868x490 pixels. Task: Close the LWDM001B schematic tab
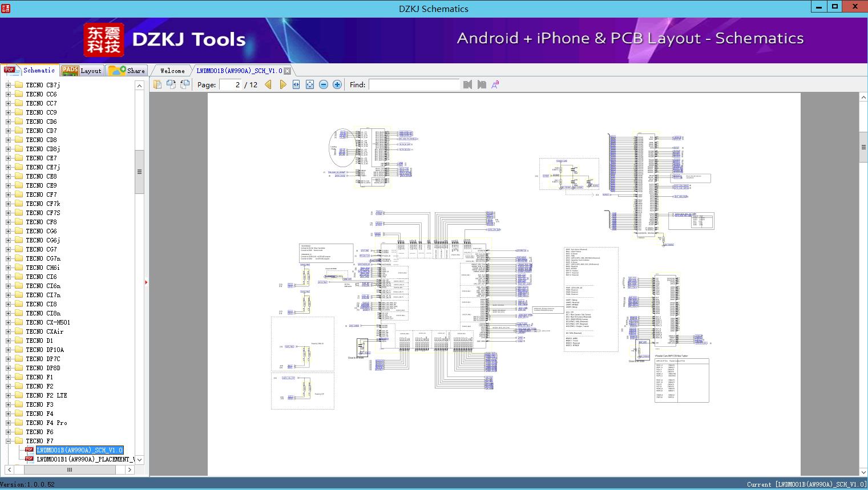[x=288, y=71]
